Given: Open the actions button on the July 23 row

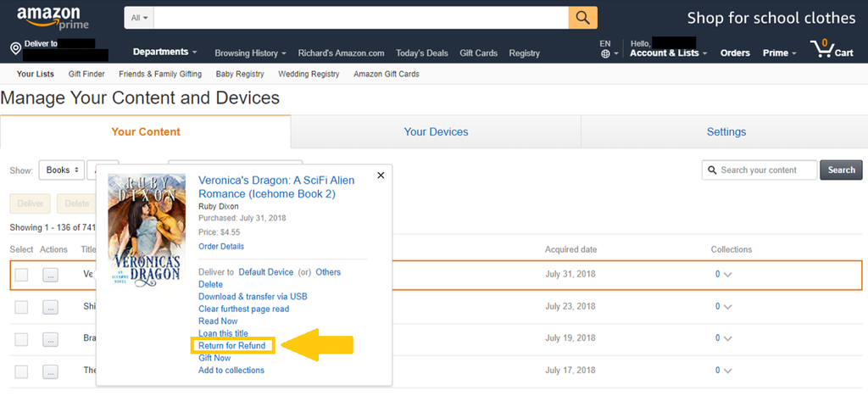Looking at the screenshot, I should pyautogui.click(x=50, y=307).
